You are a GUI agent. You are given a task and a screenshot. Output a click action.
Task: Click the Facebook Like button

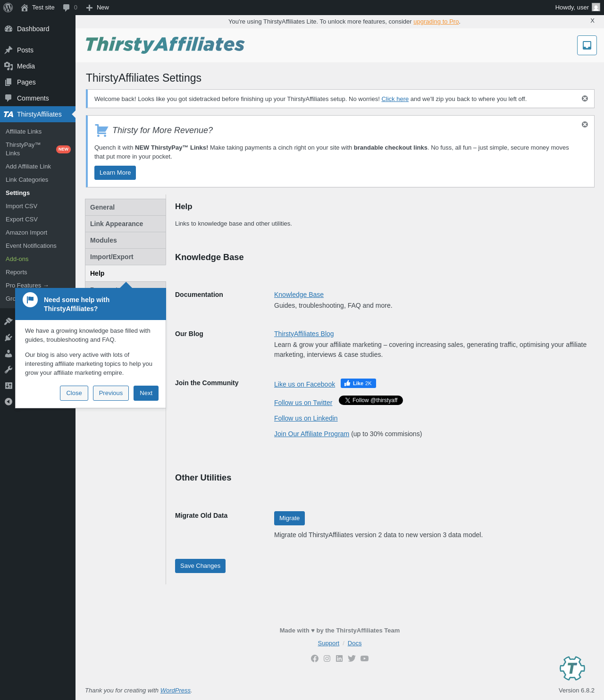pos(358,383)
